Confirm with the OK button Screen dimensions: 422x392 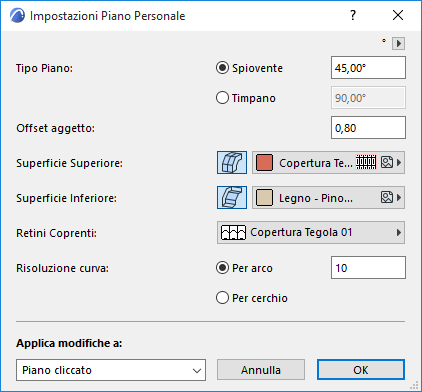tap(361, 370)
